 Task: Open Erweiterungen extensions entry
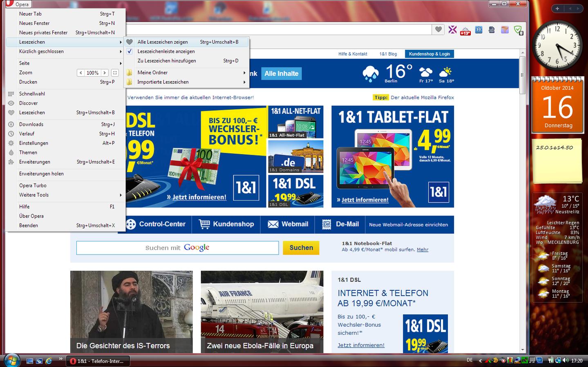pos(65,162)
